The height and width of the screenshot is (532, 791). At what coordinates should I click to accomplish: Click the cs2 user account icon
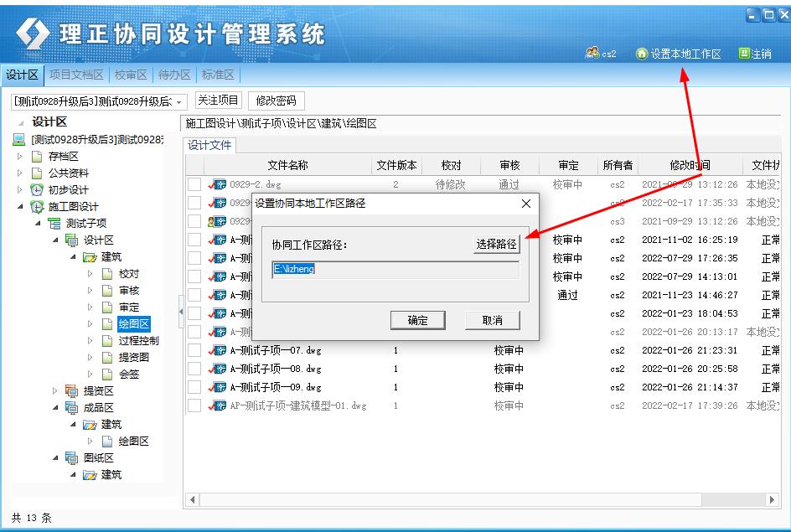point(593,54)
